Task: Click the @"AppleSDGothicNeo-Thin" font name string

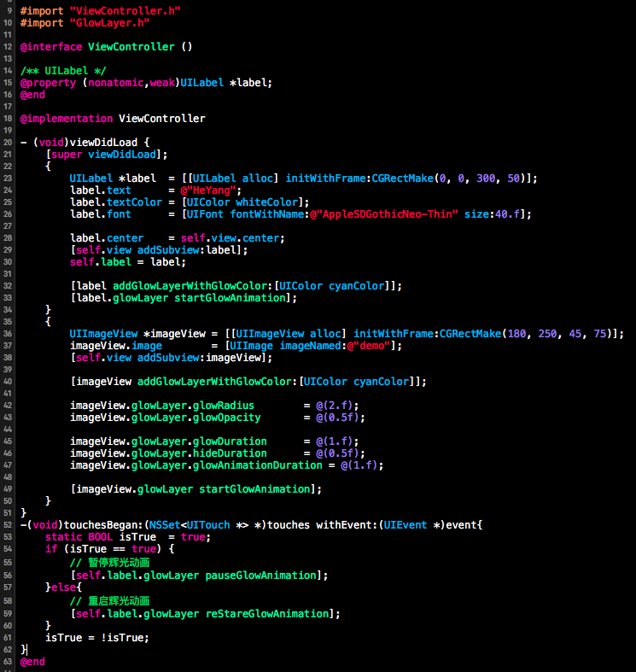Action: pos(384,214)
